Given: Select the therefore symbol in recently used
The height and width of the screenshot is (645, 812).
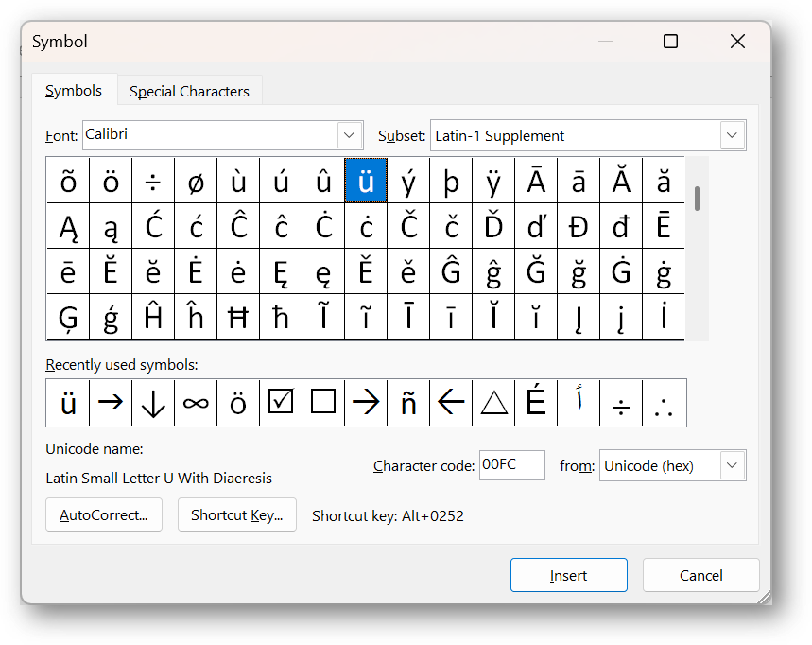Looking at the screenshot, I should click(663, 402).
